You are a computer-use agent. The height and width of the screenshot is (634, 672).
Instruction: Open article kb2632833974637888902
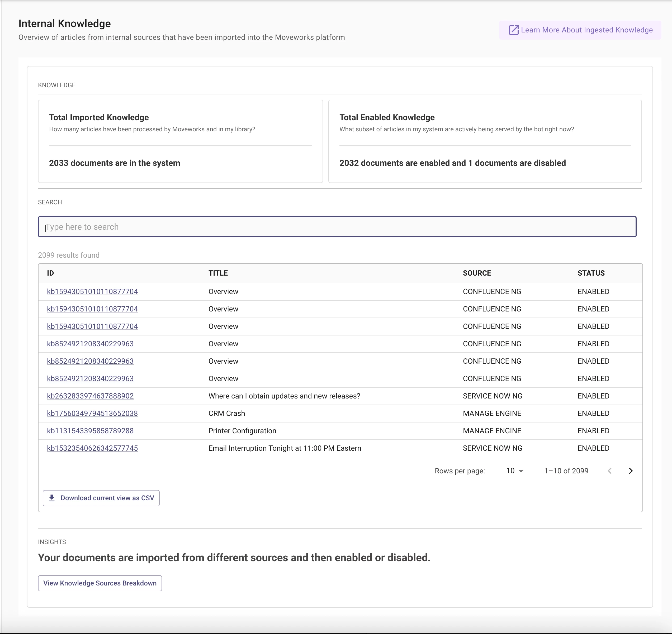point(90,396)
